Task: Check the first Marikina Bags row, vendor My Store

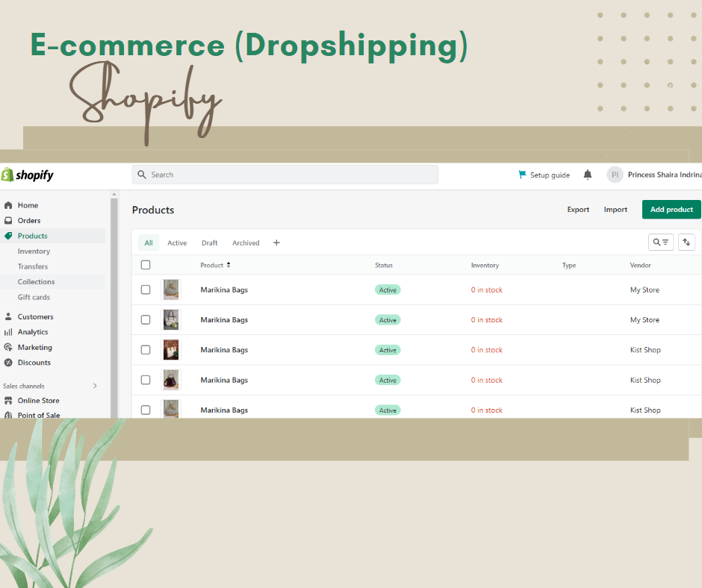Action: click(146, 290)
